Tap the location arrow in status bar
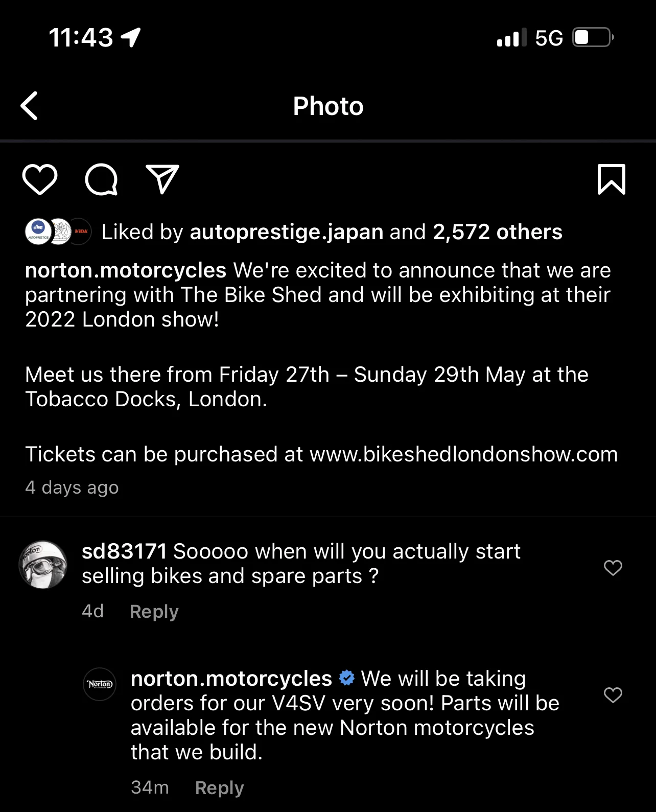 pyautogui.click(x=131, y=37)
